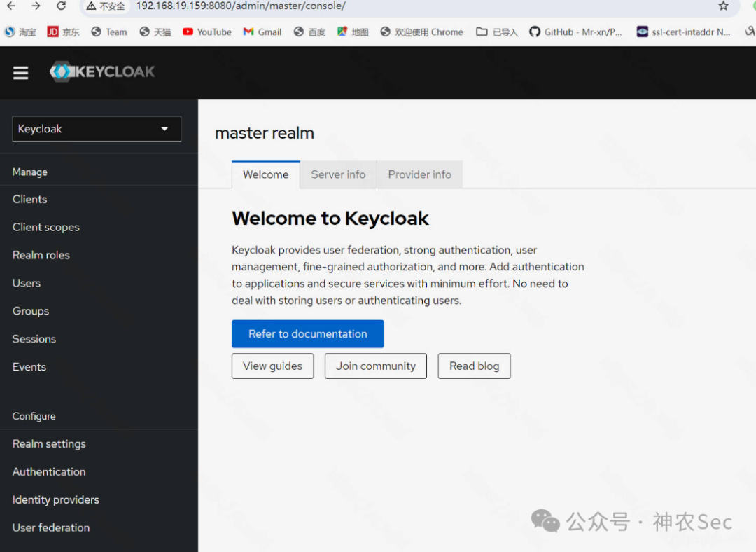Switch to the Server info tab
Image resolution: width=756 pixels, height=552 pixels.
[338, 174]
